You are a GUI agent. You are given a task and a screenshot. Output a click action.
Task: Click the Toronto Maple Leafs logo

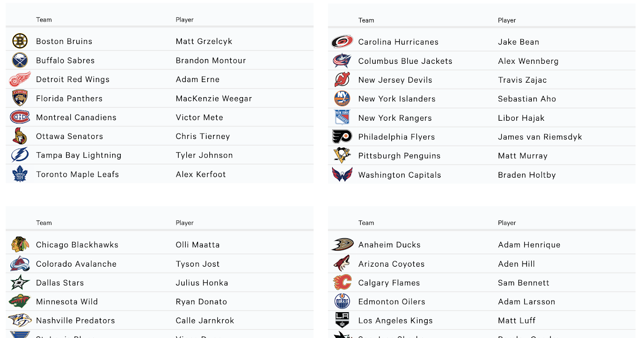tap(20, 174)
